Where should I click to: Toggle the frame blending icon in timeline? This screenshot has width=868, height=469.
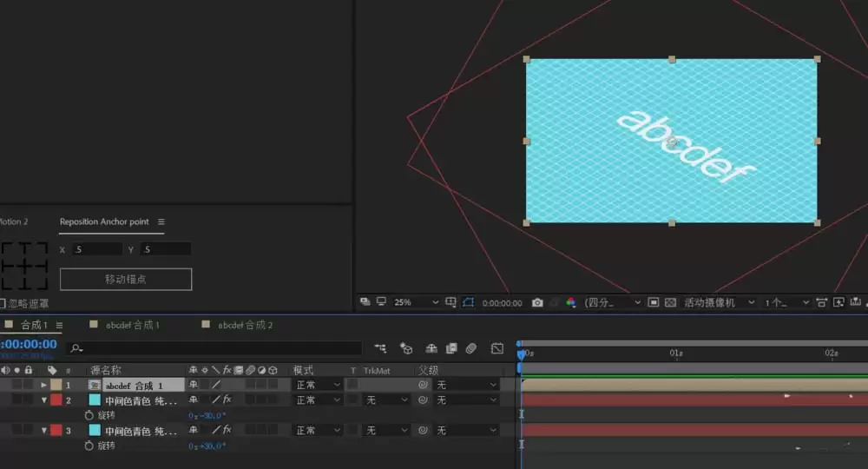click(x=451, y=348)
